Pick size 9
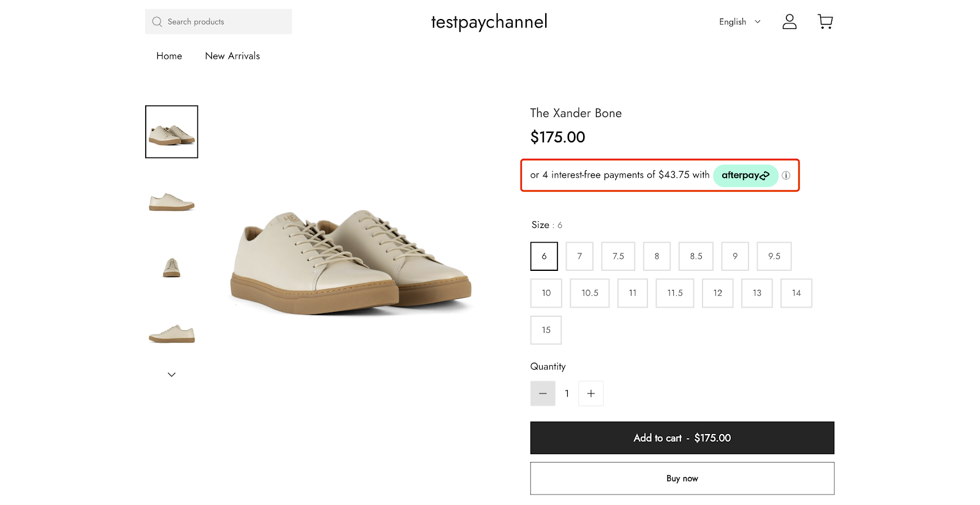Image resolution: width=980 pixels, height=505 pixels. coord(735,256)
